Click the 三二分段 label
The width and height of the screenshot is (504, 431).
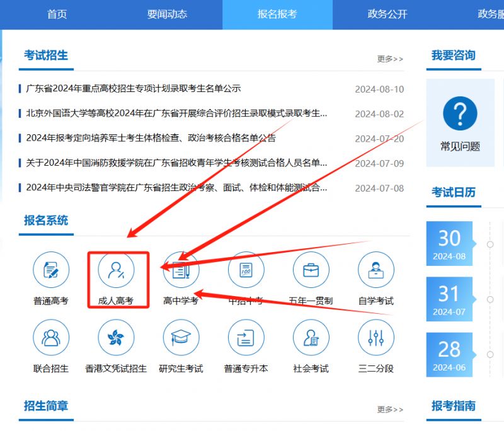coord(375,369)
